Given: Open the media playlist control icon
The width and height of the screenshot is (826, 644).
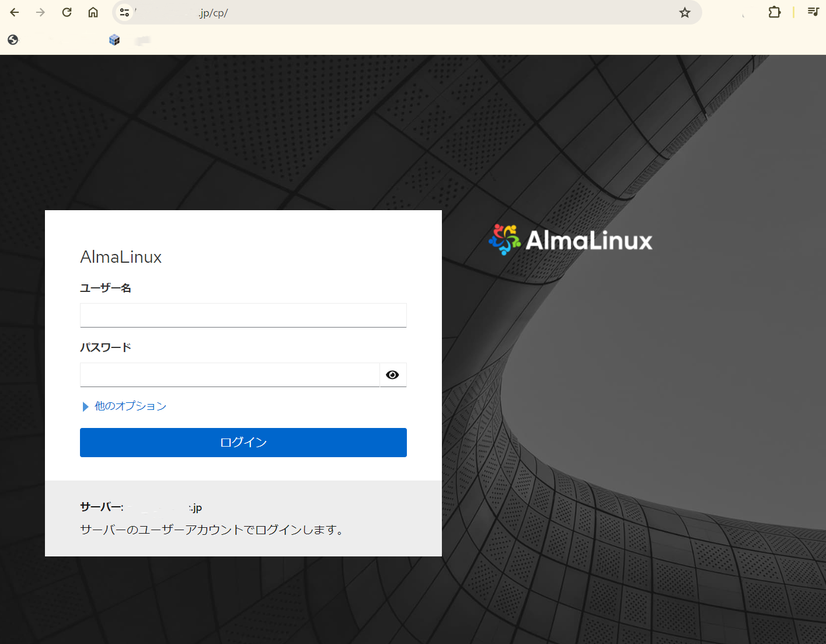Looking at the screenshot, I should [813, 11].
